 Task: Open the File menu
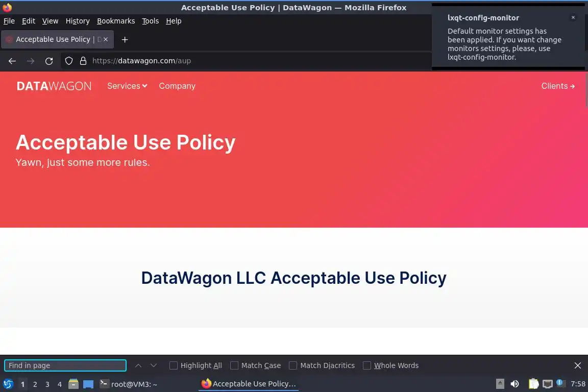pos(9,21)
